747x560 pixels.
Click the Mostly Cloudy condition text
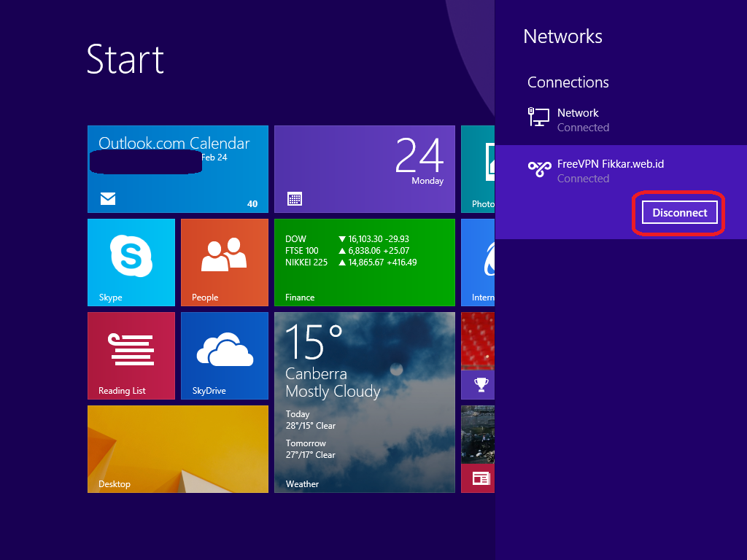click(333, 392)
